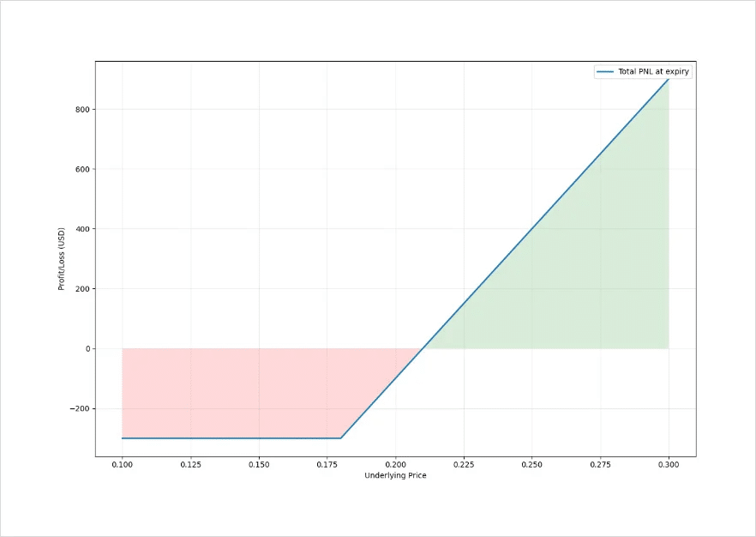Image resolution: width=756 pixels, height=537 pixels.
Task: Click the "Underlying Price" x-axis label
Action: tap(395, 476)
